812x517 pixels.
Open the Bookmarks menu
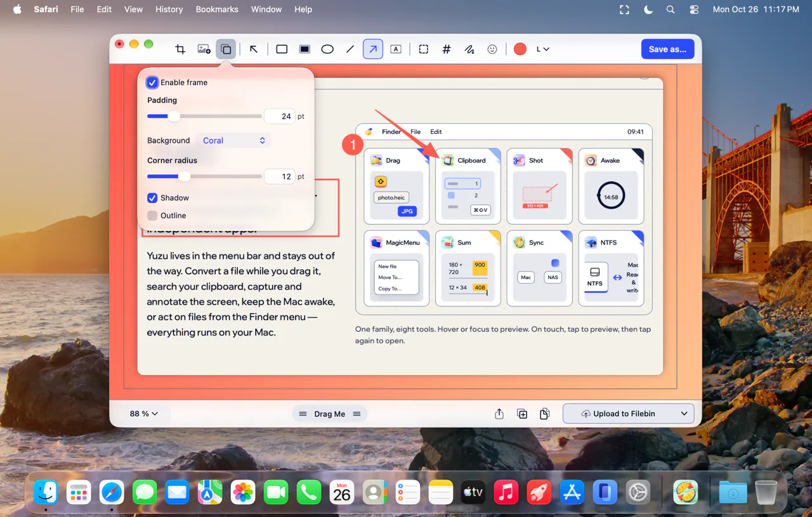(x=217, y=9)
